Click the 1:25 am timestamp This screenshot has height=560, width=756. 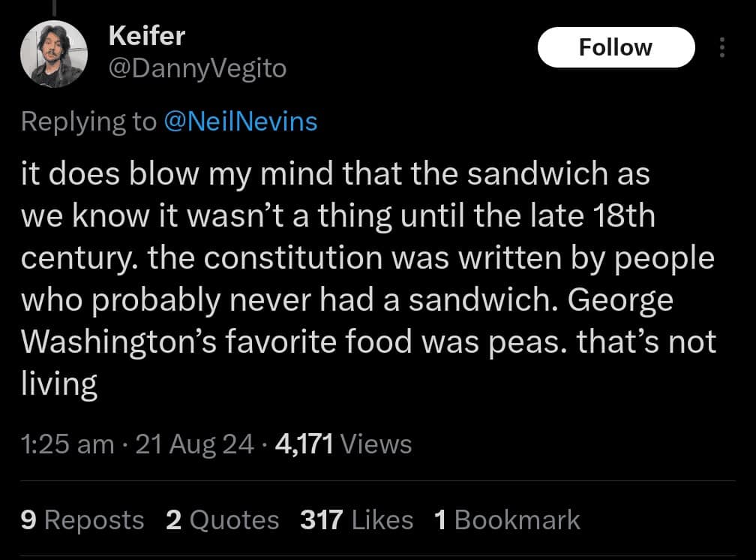(68, 444)
